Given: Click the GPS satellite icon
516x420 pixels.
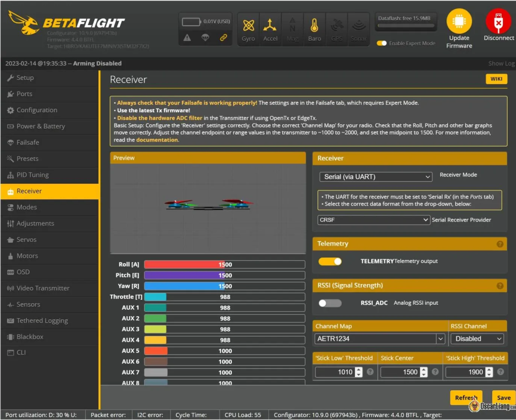Looking at the screenshot, I should pyautogui.click(x=337, y=26).
